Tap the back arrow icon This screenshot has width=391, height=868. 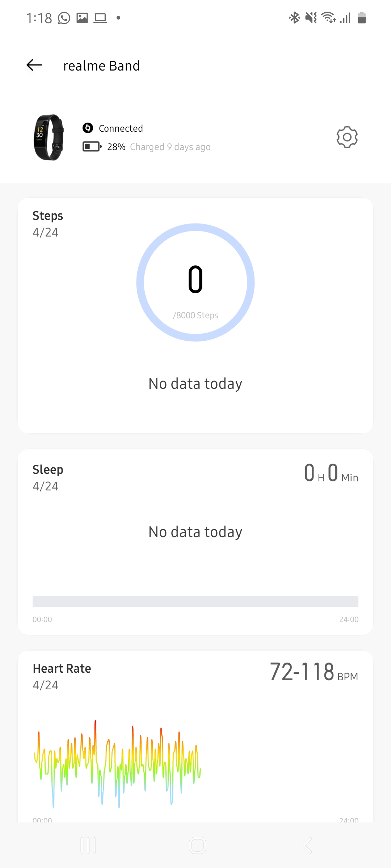(34, 65)
